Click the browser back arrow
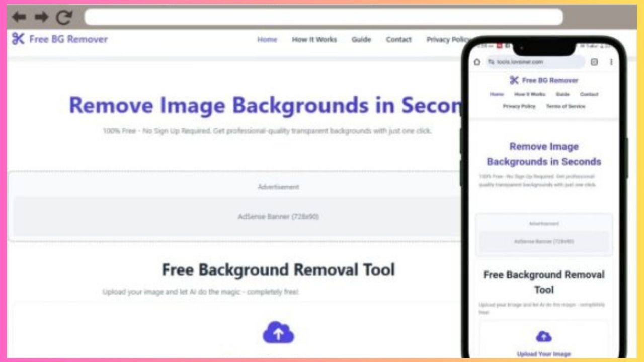The height and width of the screenshot is (362, 644). coord(19,17)
